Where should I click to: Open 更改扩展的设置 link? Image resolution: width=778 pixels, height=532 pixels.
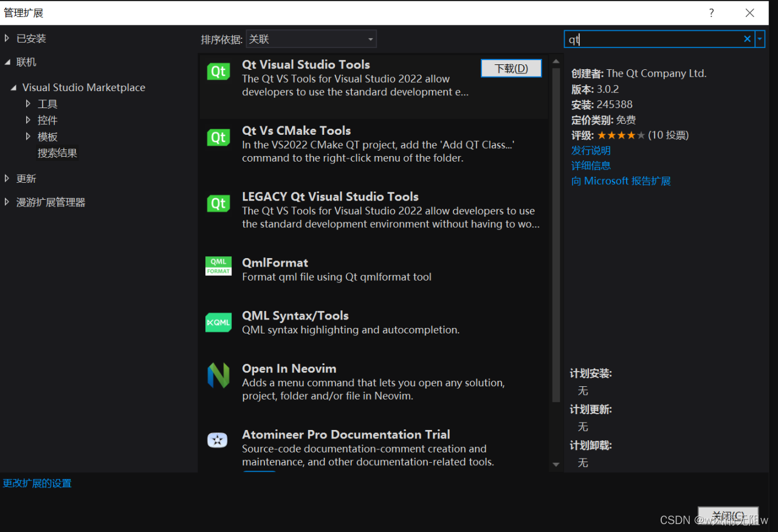(x=37, y=483)
